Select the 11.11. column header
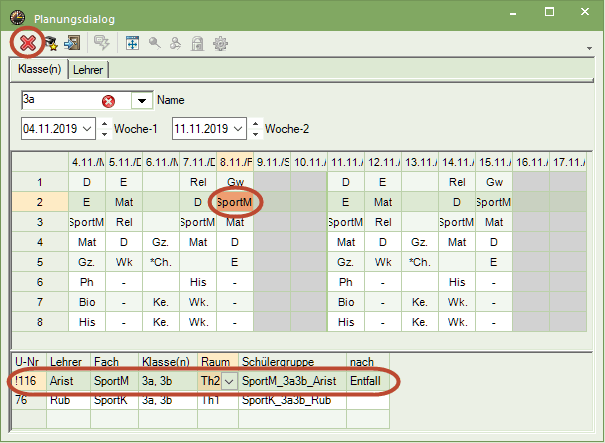The width and height of the screenshot is (605, 443). (x=346, y=162)
